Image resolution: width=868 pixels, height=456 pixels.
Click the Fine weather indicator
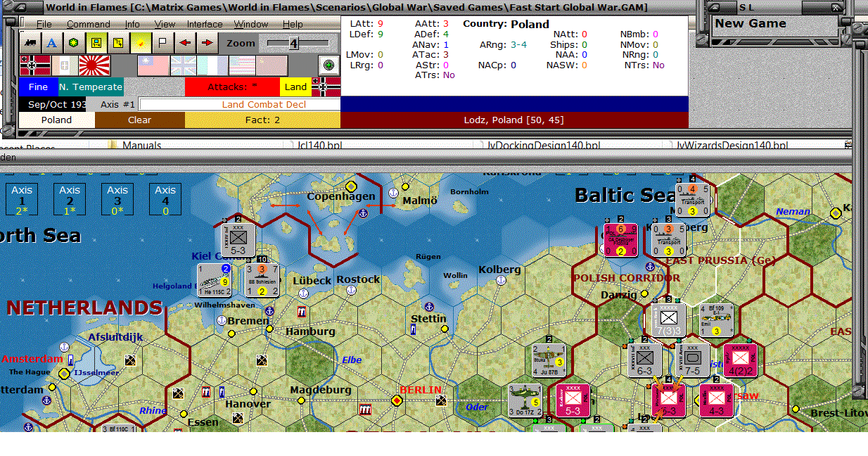click(x=38, y=87)
